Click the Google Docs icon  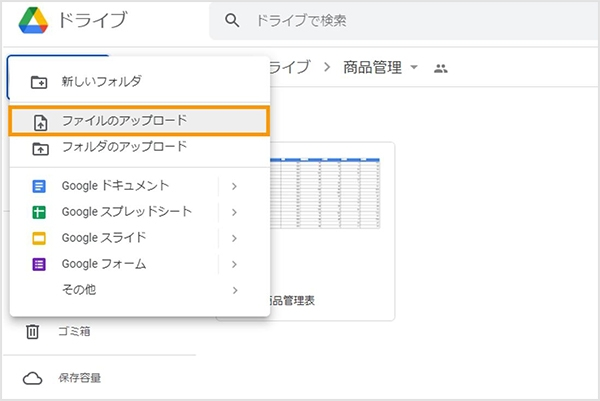pyautogui.click(x=40, y=186)
